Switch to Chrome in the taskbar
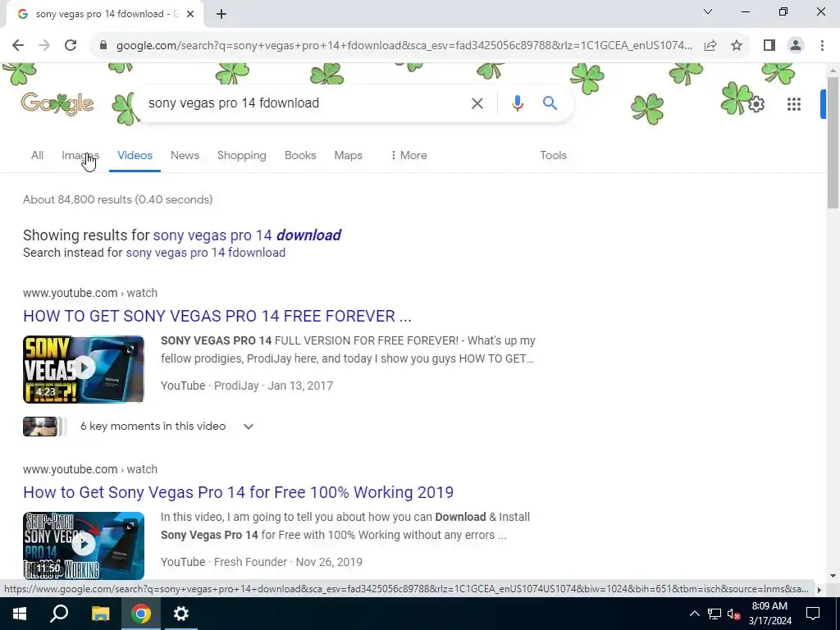This screenshot has height=630, width=840. 141,614
